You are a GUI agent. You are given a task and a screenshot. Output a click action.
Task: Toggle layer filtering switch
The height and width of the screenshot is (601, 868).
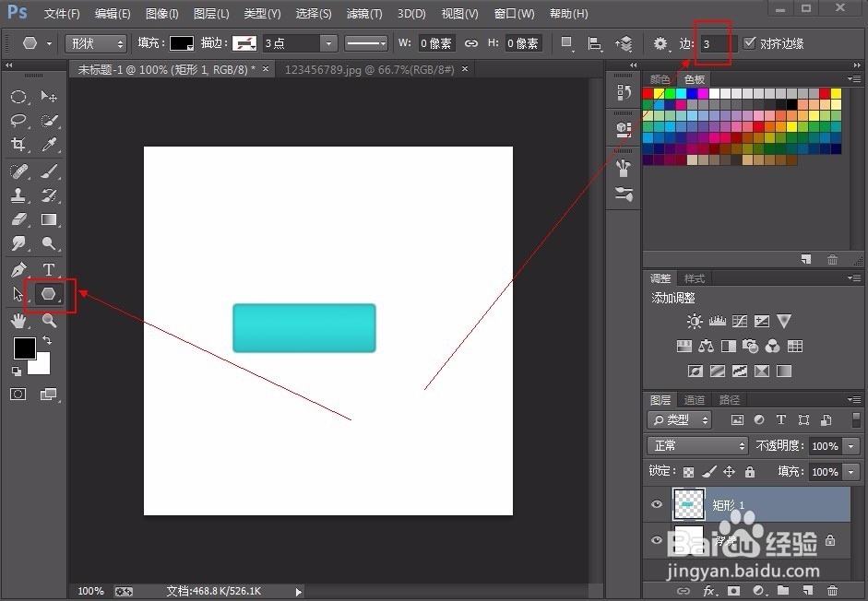point(856,419)
